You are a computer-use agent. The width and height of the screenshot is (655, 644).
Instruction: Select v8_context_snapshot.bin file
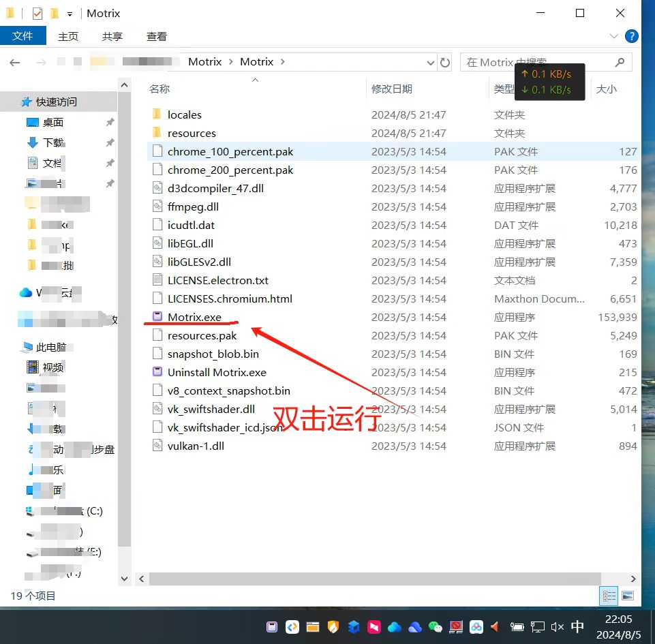229,390
